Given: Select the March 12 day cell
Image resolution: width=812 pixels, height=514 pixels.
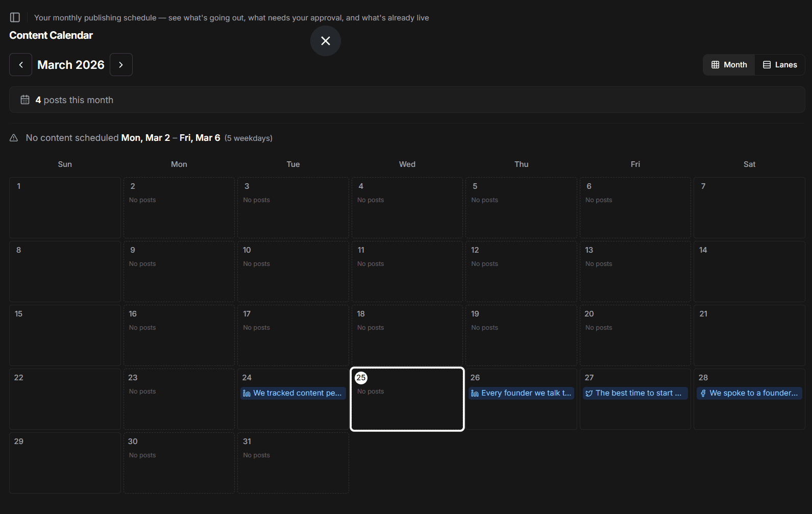Looking at the screenshot, I should coord(521,272).
